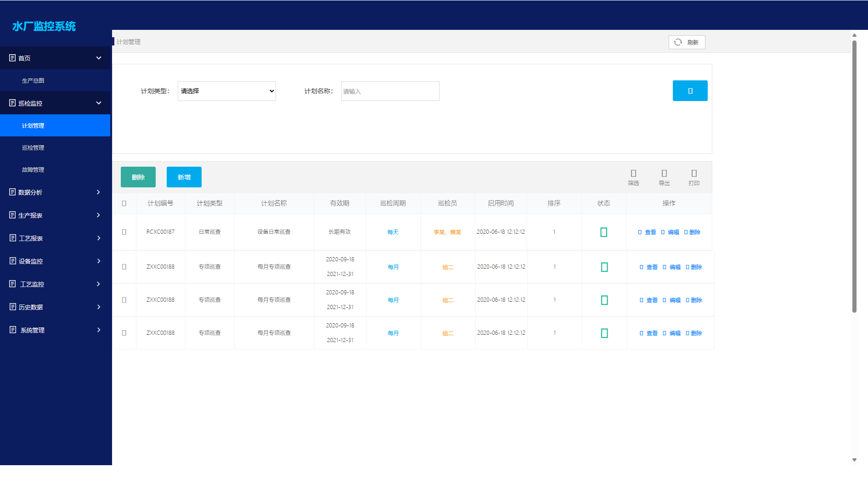The image size is (868, 484).
Task: Expand the 设备监控 chevron
Action: click(x=98, y=261)
